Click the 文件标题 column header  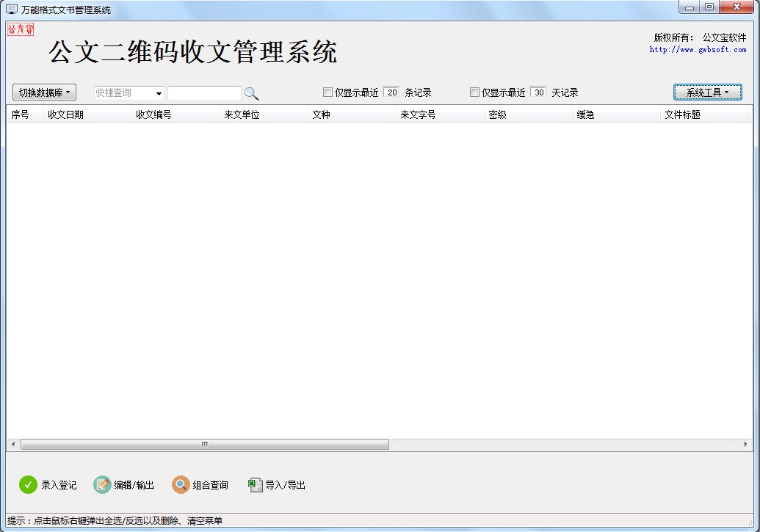[x=689, y=114]
